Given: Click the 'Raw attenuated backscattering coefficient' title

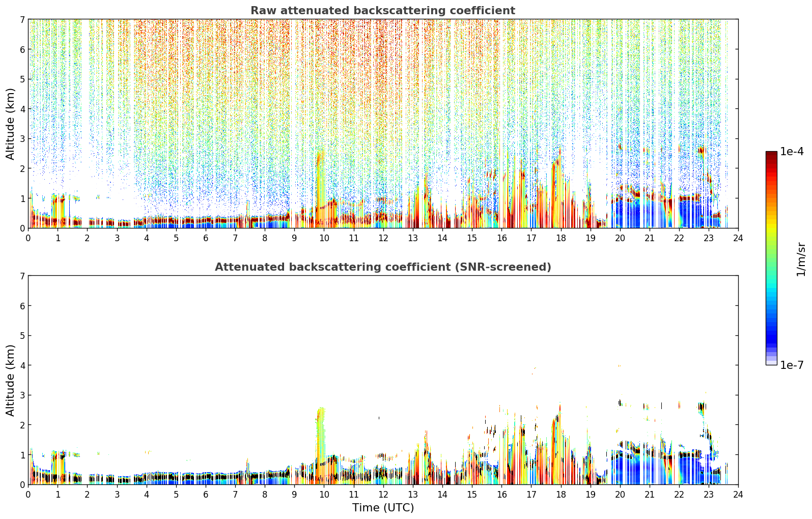Looking at the screenshot, I should 383,11.
